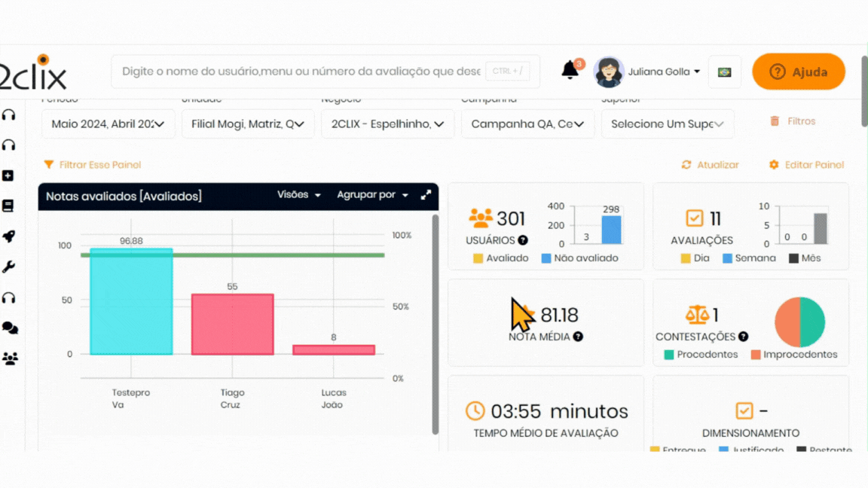This screenshot has height=488, width=868.
Task: Open the period dropdown showing Maio 2024
Action: 108,124
